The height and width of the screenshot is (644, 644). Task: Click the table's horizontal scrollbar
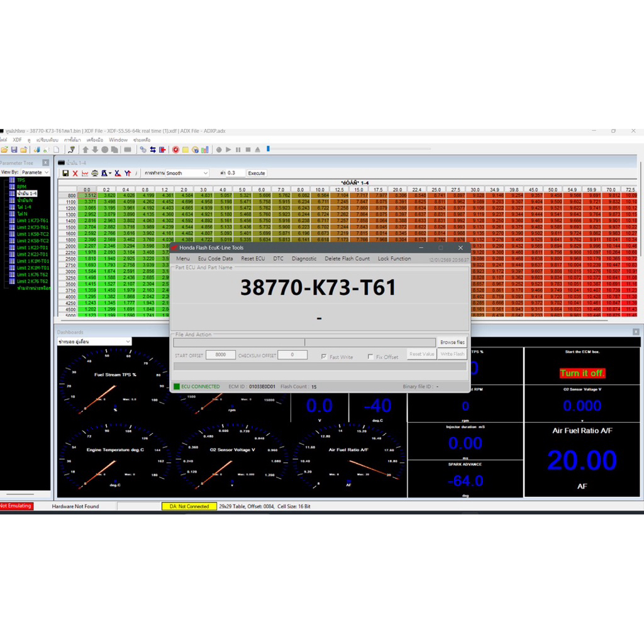click(334, 320)
